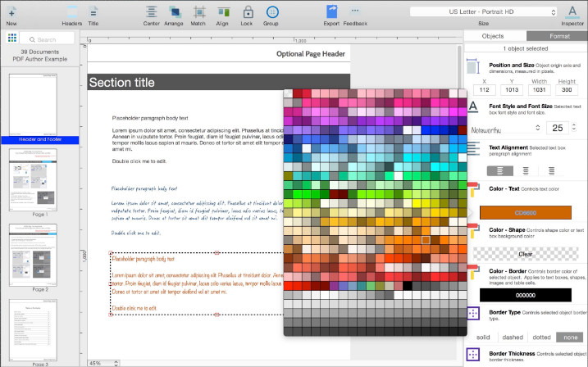Toggle the Inspector panel icon
The height and width of the screenshot is (367, 588).
pyautogui.click(x=572, y=12)
